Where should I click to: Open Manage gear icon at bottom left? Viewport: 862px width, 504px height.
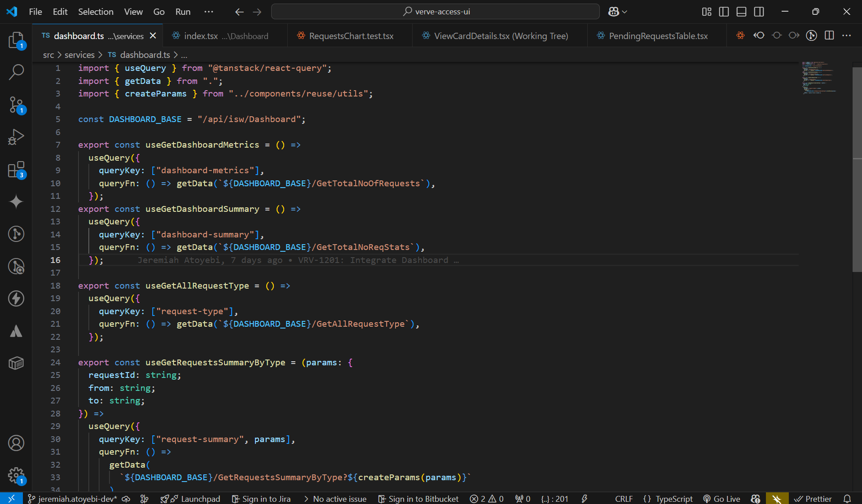(x=16, y=475)
